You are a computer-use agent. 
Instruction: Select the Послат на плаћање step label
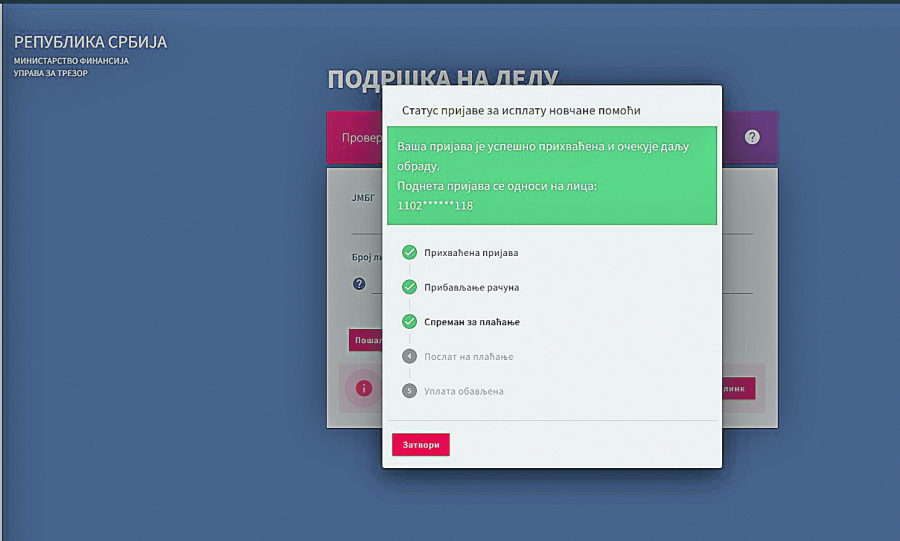468,357
